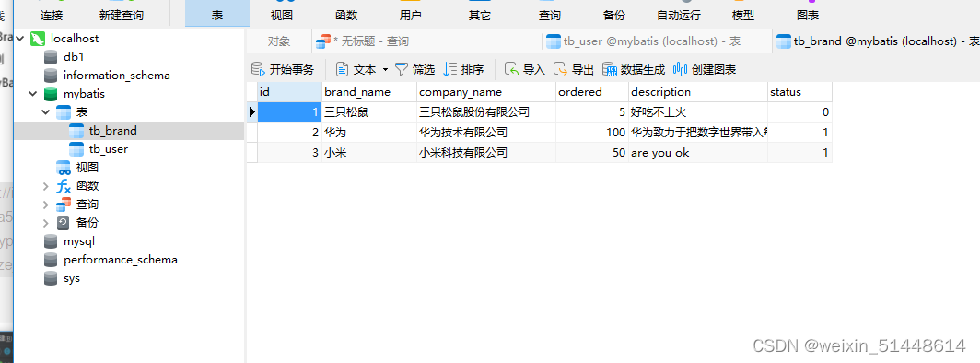Click the 函数 fx function icon
The width and height of the screenshot is (980, 363).
point(64,186)
